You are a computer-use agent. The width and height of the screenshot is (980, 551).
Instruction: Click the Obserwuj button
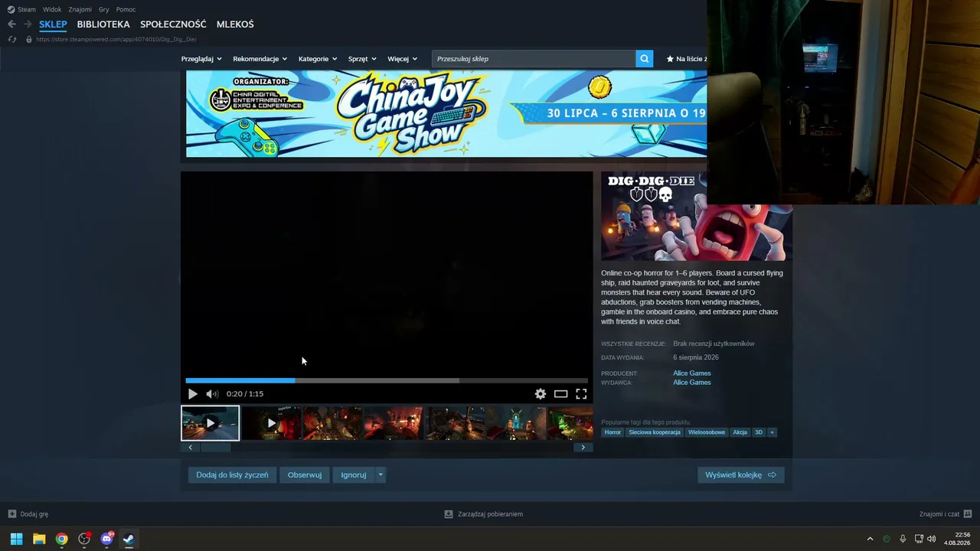point(305,475)
